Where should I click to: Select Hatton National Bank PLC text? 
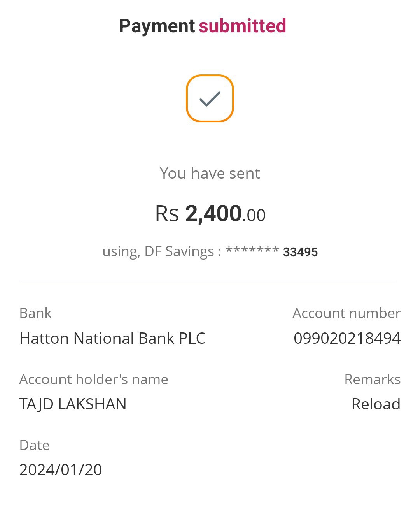tap(112, 338)
